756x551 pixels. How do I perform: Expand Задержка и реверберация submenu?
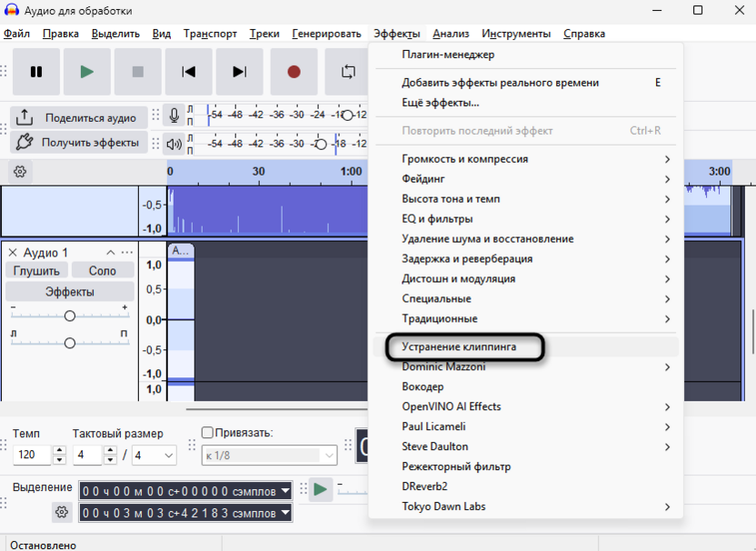click(x=525, y=258)
